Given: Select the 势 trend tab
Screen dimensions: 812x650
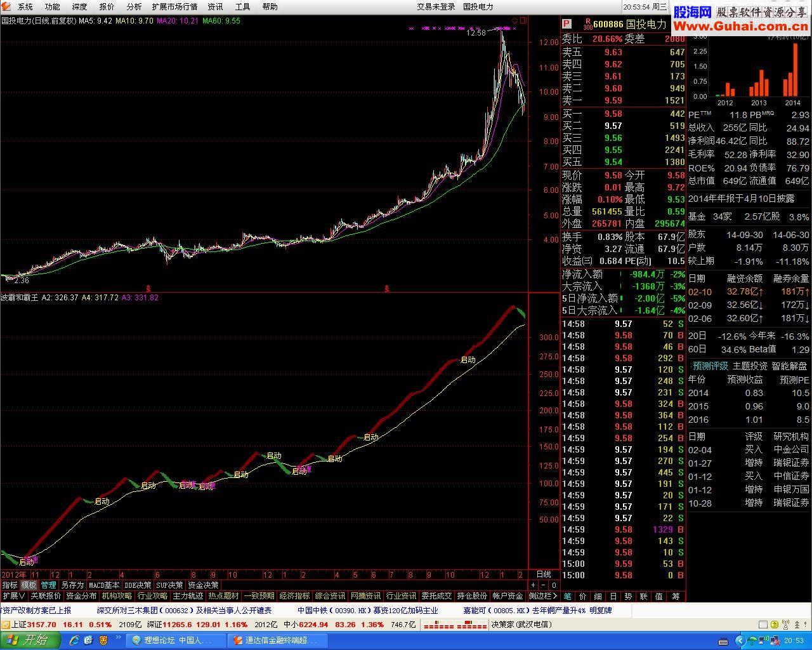Looking at the screenshot, I should 628,596.
